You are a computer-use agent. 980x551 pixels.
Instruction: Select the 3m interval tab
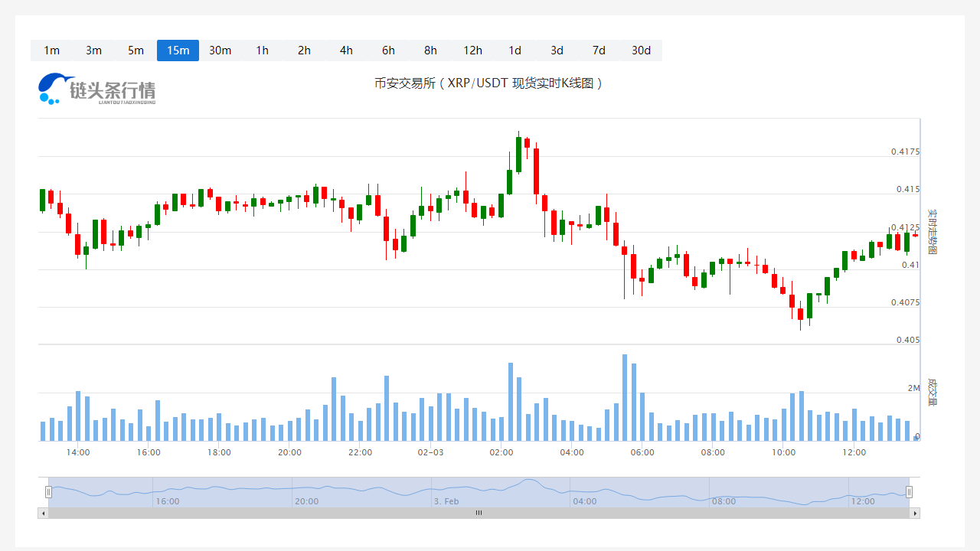[x=93, y=51]
